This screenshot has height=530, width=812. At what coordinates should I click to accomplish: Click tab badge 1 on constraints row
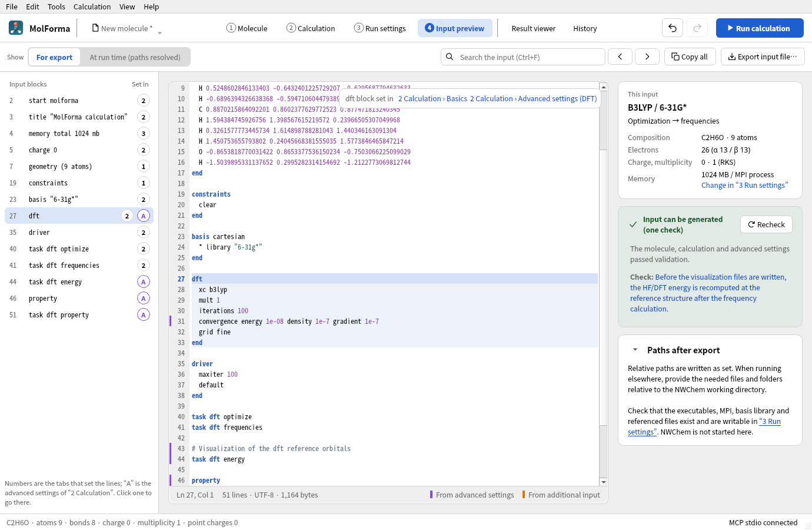tap(144, 183)
